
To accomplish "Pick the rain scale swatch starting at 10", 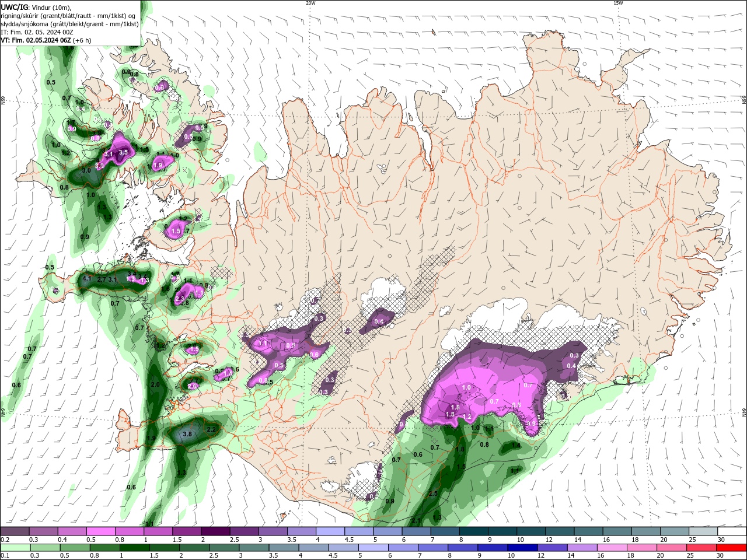I will pyautogui.click(x=522, y=548).
